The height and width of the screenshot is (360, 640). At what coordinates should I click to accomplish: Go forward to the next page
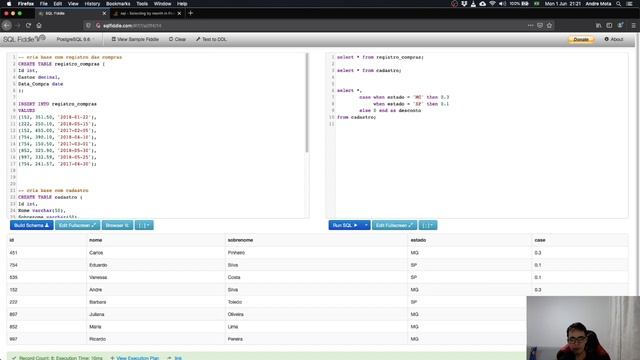tap(18, 25)
